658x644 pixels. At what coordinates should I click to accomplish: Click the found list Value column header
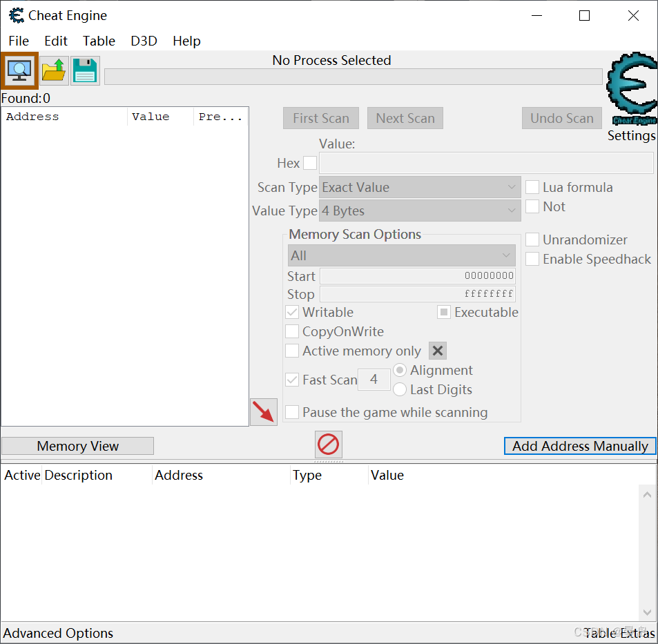160,117
